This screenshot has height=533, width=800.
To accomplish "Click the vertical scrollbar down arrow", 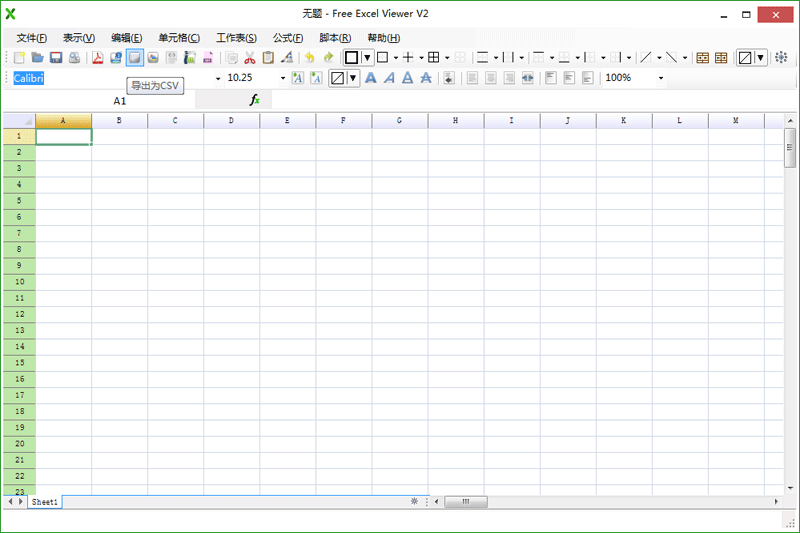I will pos(790,489).
